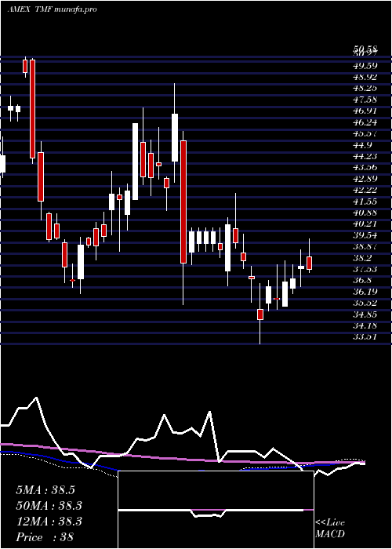Click the 43.56 price axis label

click(x=365, y=167)
